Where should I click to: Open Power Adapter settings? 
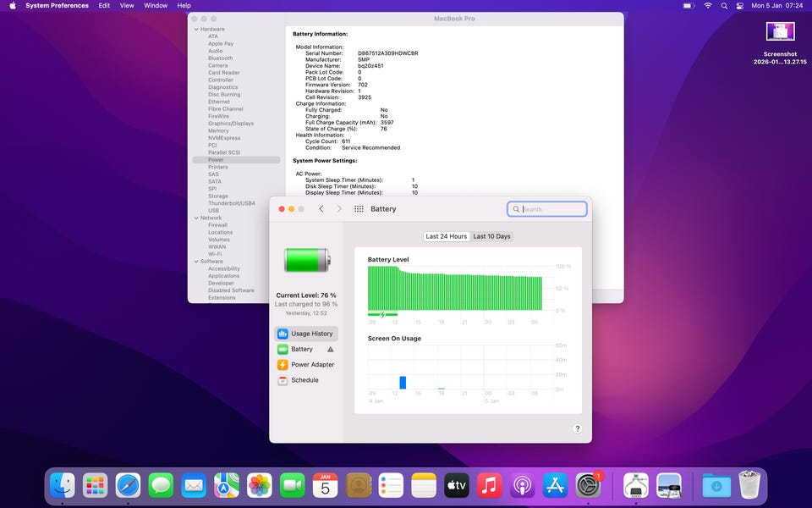312,365
